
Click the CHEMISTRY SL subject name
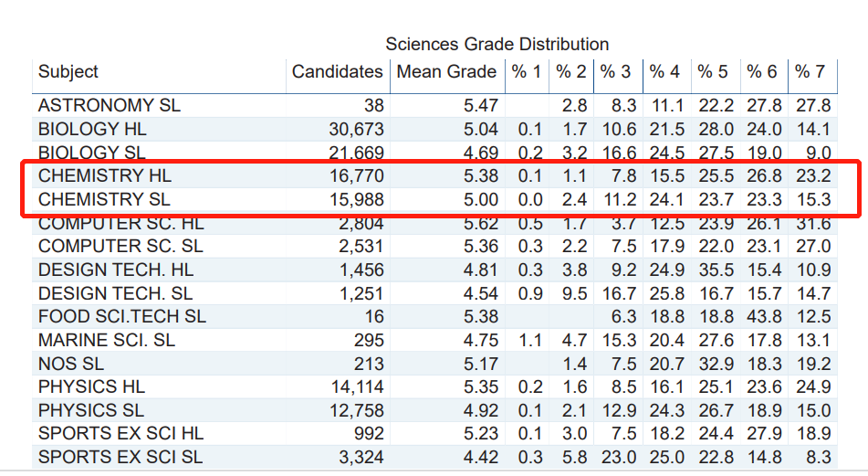coord(104,199)
